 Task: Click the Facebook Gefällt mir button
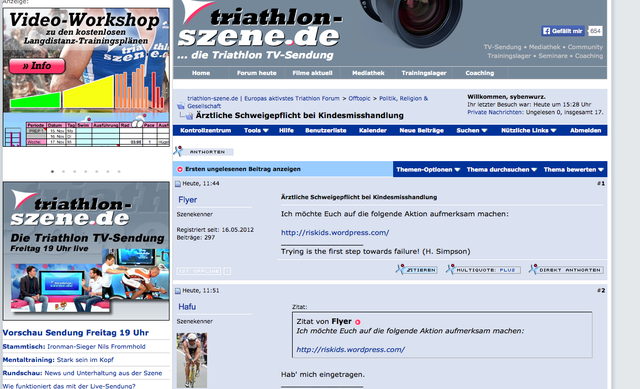tap(563, 31)
